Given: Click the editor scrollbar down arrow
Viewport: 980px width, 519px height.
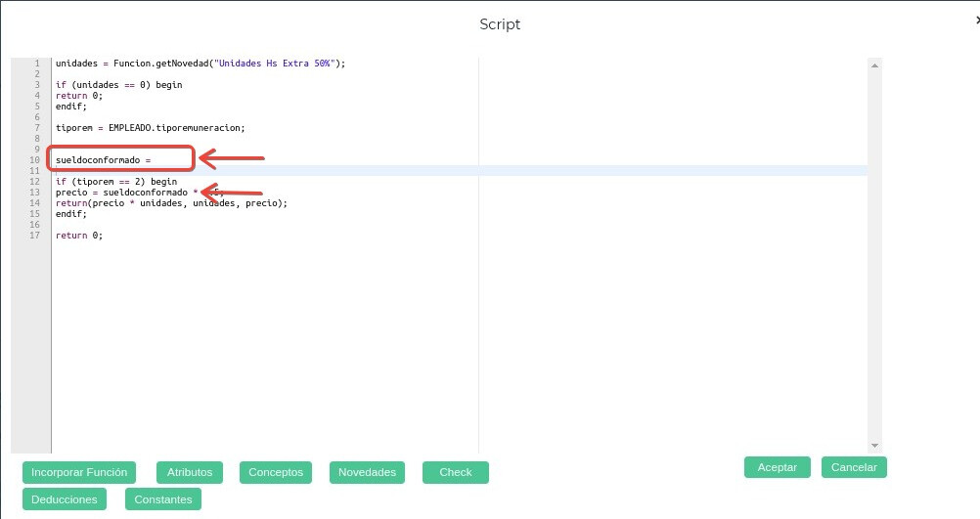Looking at the screenshot, I should pyautogui.click(x=875, y=446).
